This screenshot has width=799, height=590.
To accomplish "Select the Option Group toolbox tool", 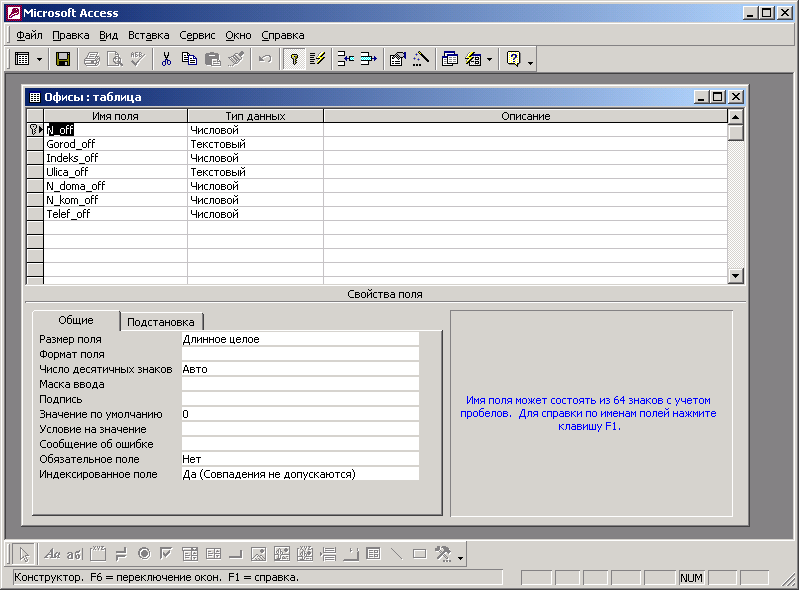I will tap(98, 554).
